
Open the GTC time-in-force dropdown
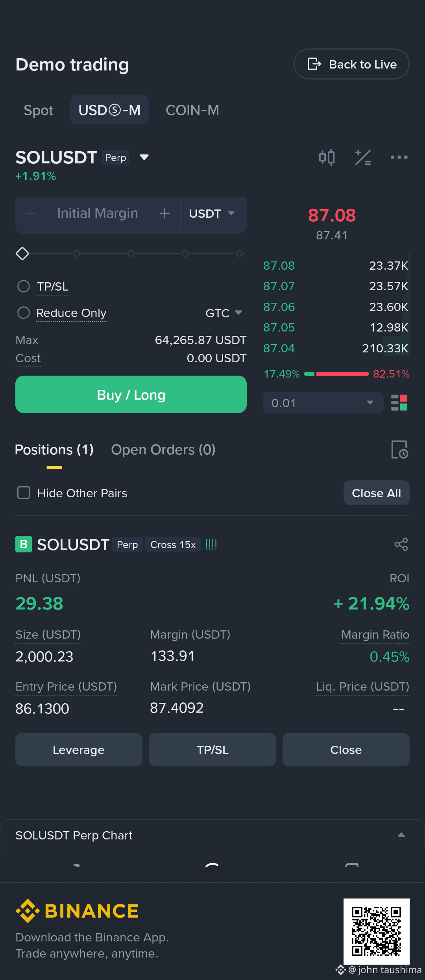(x=224, y=313)
